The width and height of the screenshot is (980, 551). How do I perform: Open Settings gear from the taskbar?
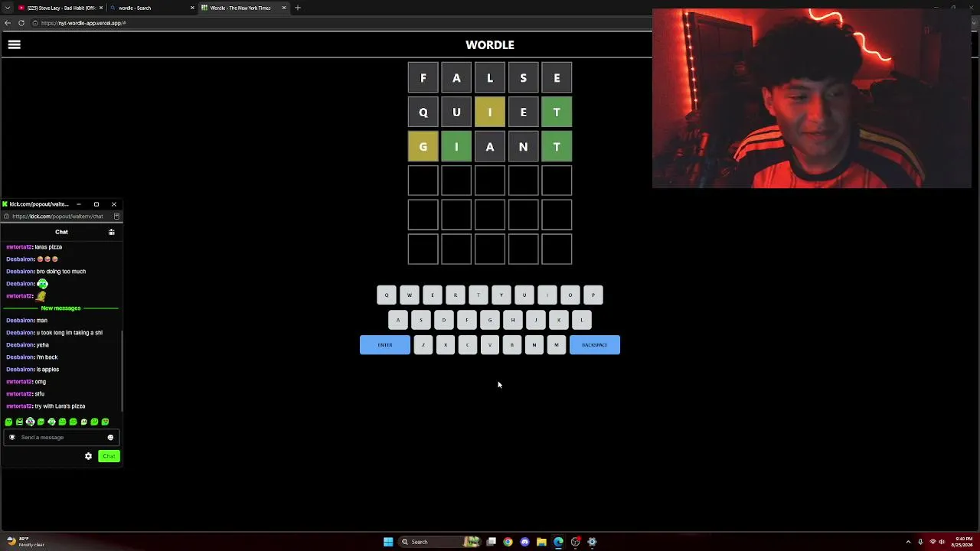click(x=592, y=542)
